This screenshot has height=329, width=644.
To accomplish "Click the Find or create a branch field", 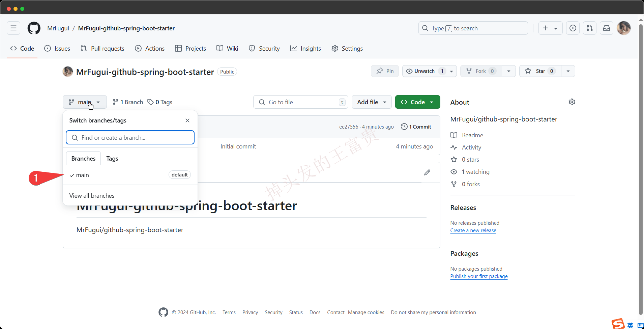I will coord(130,137).
